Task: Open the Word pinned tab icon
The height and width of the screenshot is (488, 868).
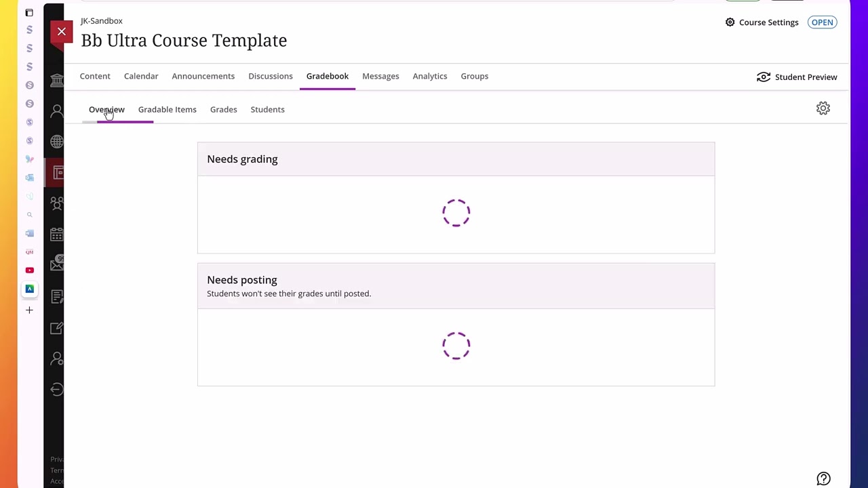Action: click(x=29, y=233)
